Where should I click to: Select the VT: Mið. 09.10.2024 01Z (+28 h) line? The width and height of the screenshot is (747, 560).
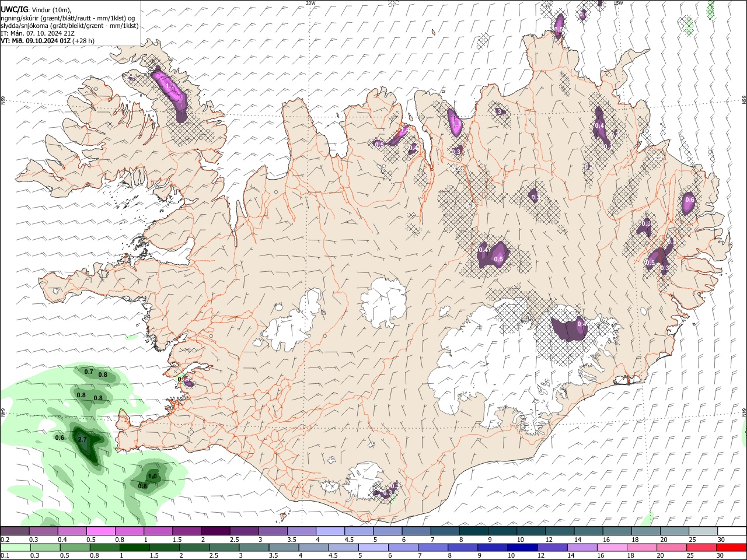pos(48,41)
